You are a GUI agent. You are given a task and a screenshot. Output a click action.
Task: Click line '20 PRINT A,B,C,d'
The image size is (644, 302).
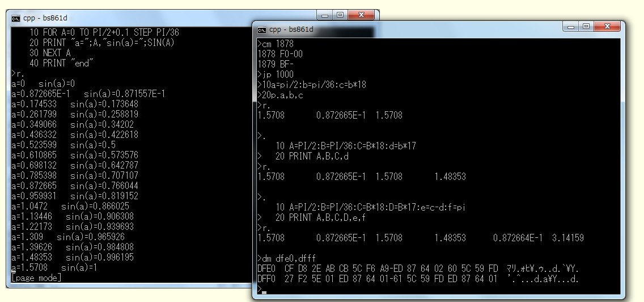click(x=312, y=156)
